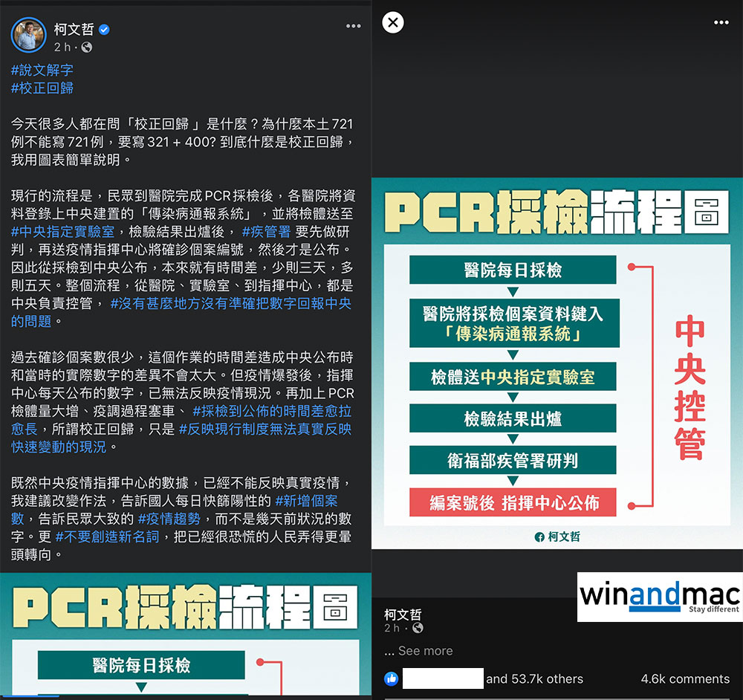Screen dimensions: 743x700
Task: Tap the #疾管署 hashtag link
Action: click(x=266, y=231)
